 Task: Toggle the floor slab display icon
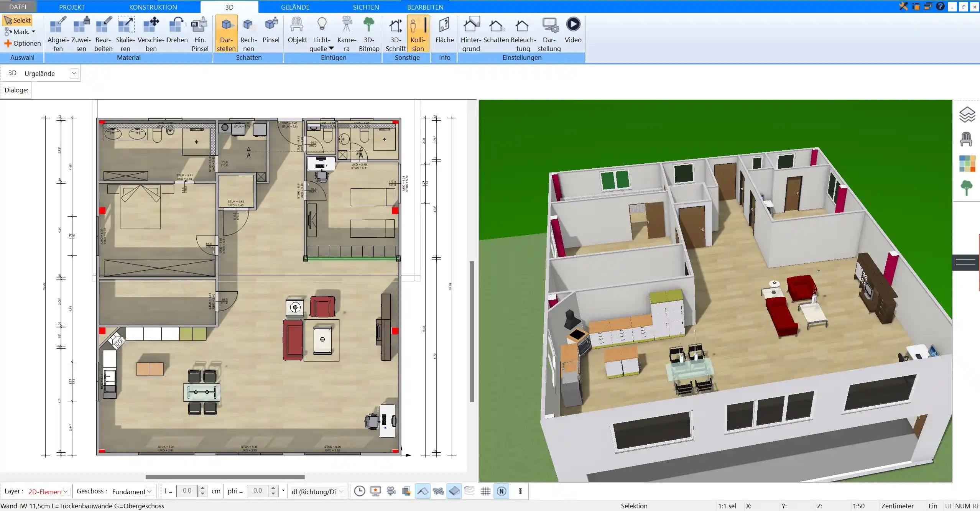tap(454, 491)
